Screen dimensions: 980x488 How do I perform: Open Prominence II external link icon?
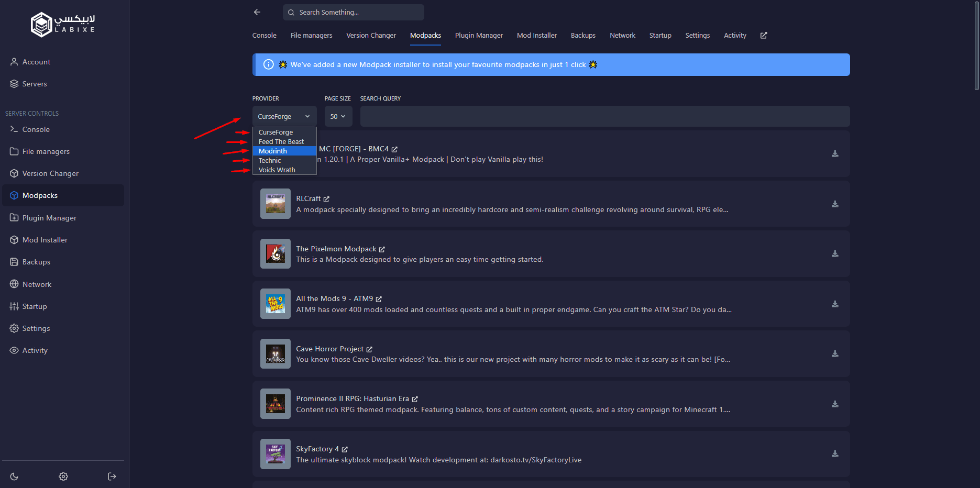415,399
